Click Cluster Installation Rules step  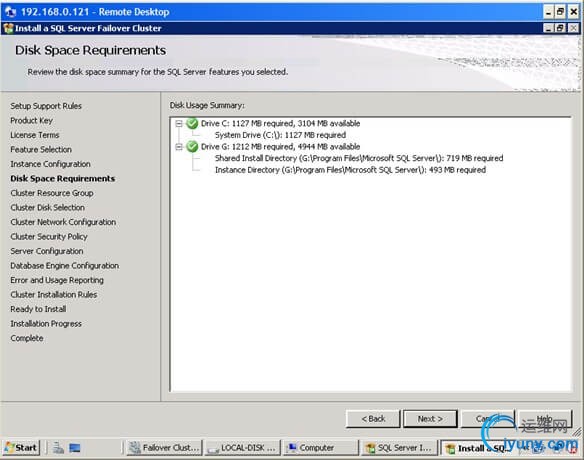(x=54, y=295)
